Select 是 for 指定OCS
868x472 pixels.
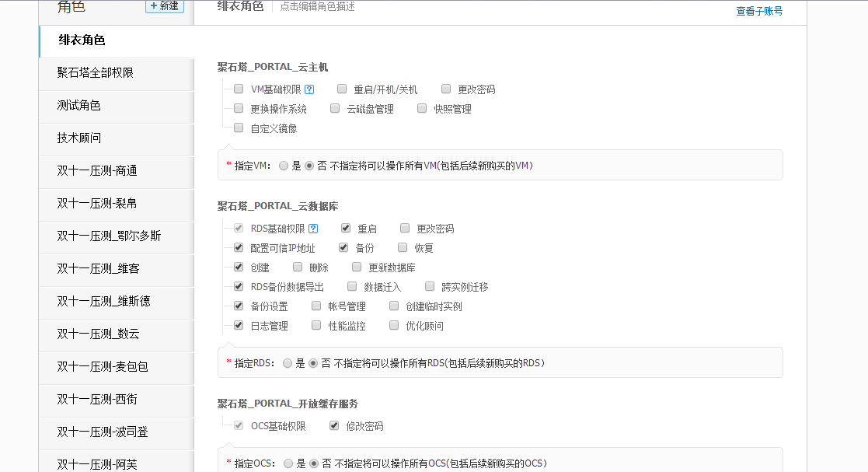tap(288, 463)
